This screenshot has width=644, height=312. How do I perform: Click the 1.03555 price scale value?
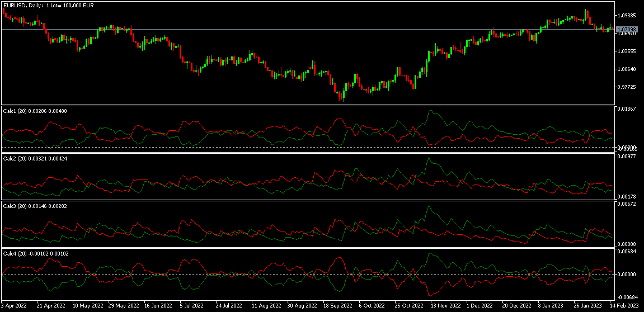click(627, 51)
